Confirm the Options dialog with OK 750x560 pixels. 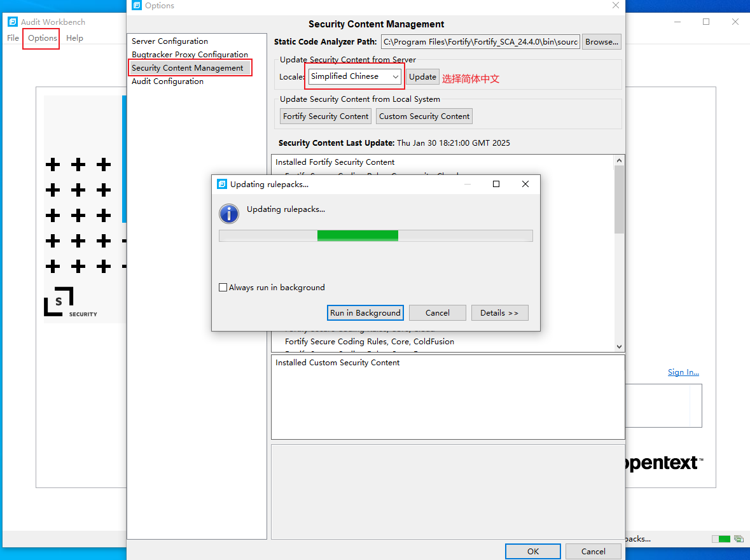point(533,551)
